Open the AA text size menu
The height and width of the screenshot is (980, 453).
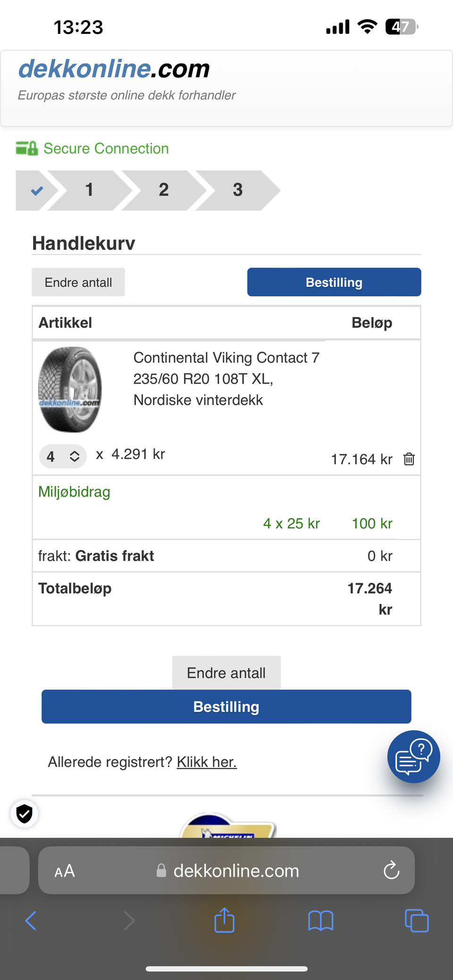click(65, 871)
